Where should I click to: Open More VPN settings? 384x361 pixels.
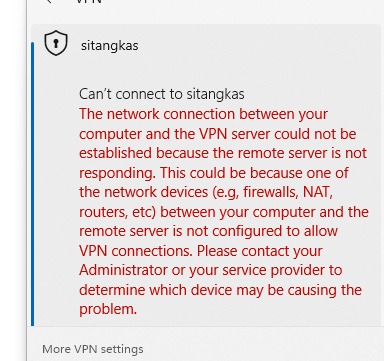tap(93, 349)
